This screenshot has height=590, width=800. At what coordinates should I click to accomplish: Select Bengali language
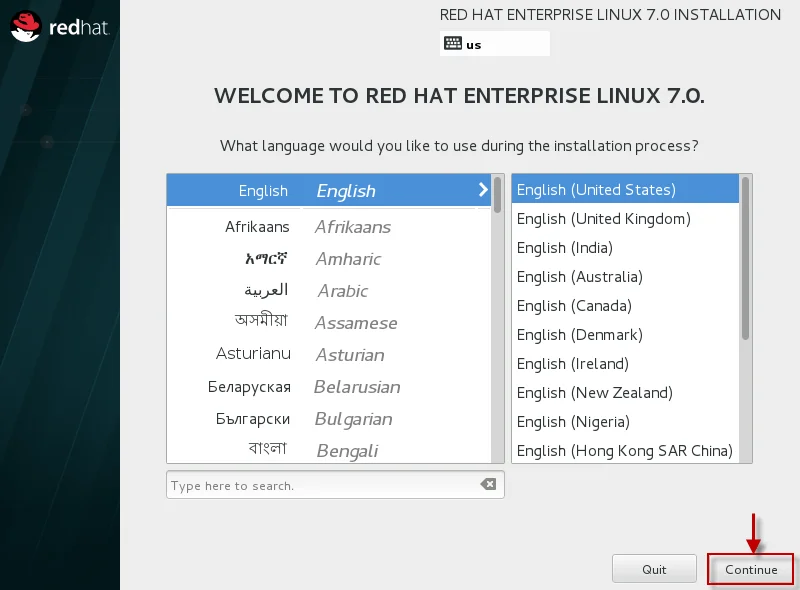[x=329, y=450]
